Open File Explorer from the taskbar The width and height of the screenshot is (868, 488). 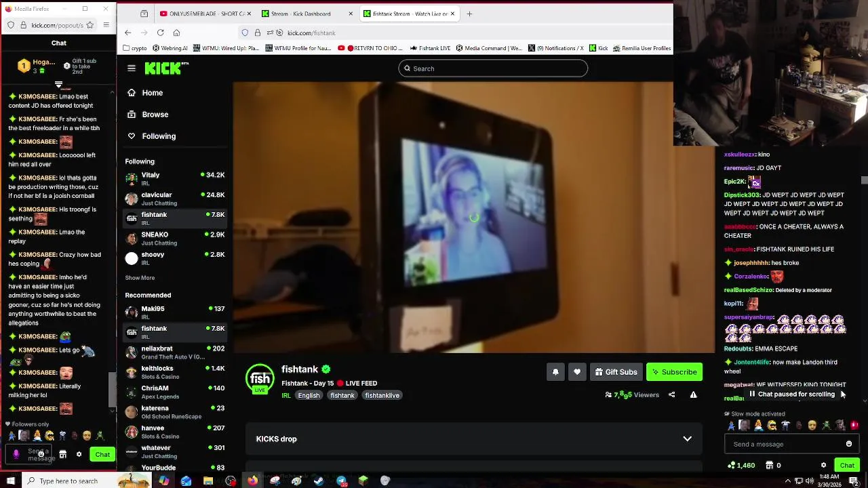point(208,481)
